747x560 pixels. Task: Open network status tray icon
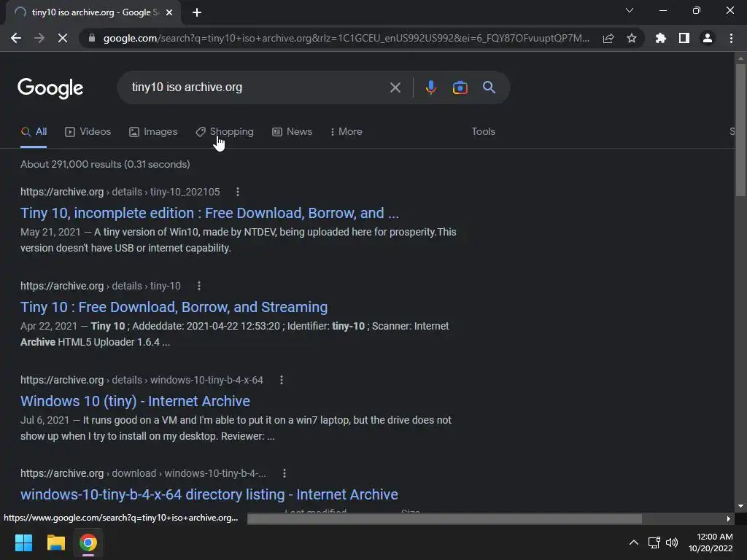pyautogui.click(x=654, y=542)
